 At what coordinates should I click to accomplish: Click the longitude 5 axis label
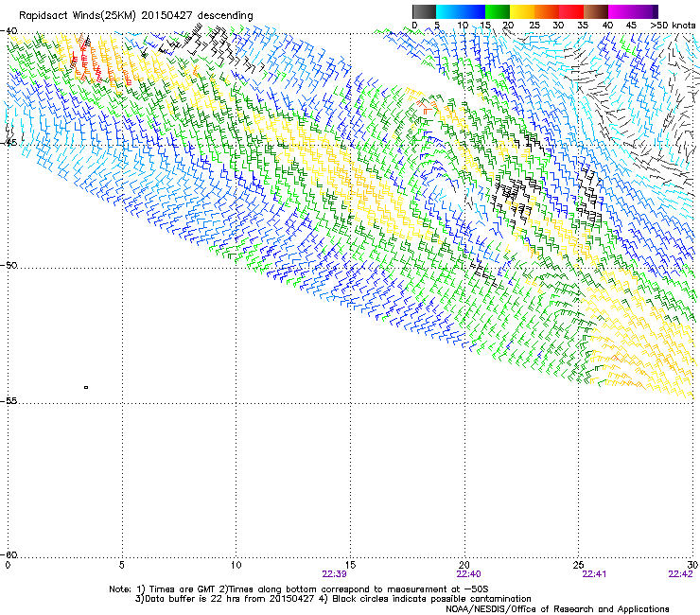click(122, 565)
